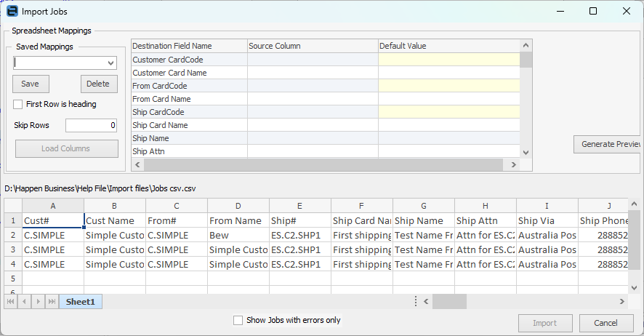Image resolution: width=644 pixels, height=336 pixels.
Task: Click the mappings grid scroll left arrow
Action: [x=137, y=164]
